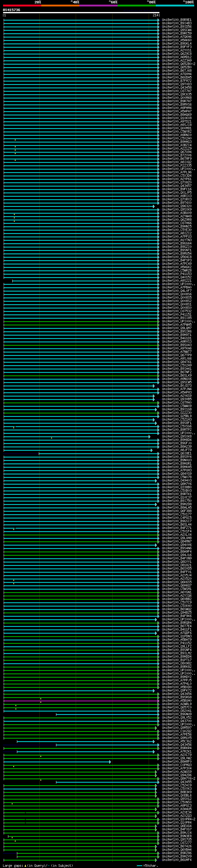Click the orange ~40% identity legend segment
Image resolution: width=197 pixels, height=868 pixels.
pos(60,6)
